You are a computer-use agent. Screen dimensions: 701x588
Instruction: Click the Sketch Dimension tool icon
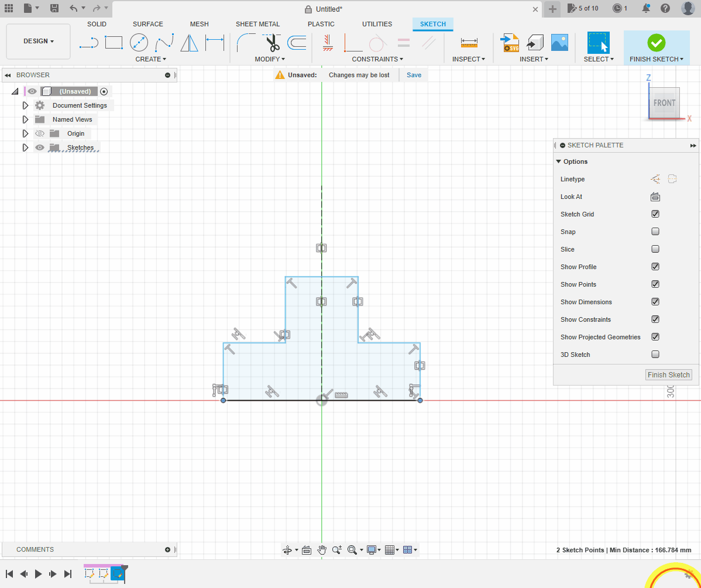coord(215,43)
